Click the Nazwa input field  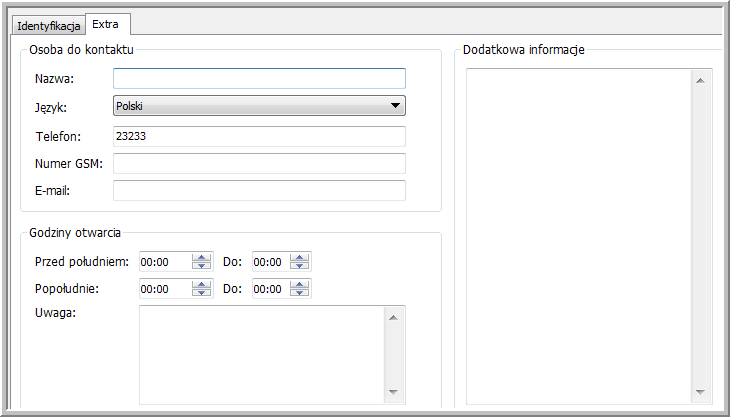(259, 78)
